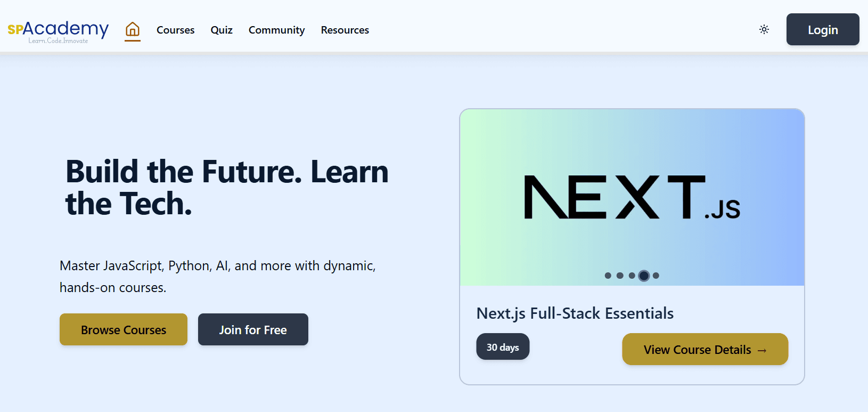868x412 pixels.
Task: Select the active fourth carousel dot
Action: 644,276
